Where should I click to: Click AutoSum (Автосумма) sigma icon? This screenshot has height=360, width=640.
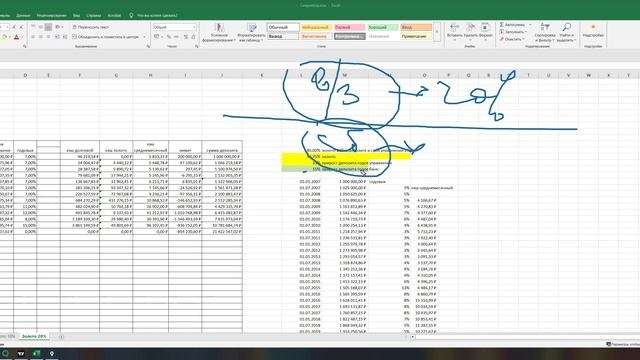pyautogui.click(x=502, y=25)
